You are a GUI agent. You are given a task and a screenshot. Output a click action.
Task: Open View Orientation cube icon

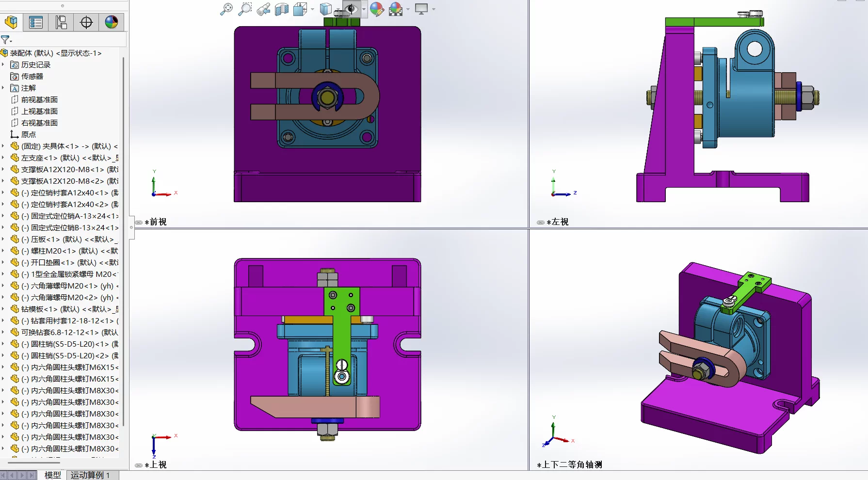pyautogui.click(x=300, y=9)
